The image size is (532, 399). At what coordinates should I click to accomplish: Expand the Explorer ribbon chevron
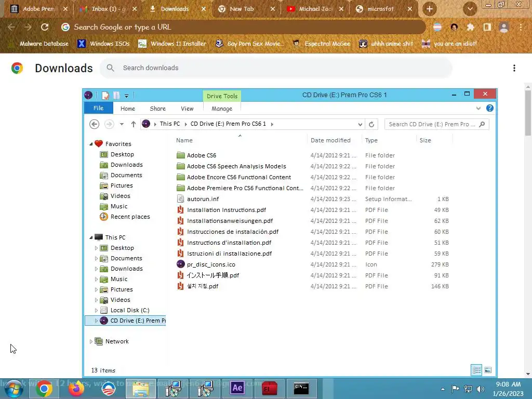click(x=478, y=108)
